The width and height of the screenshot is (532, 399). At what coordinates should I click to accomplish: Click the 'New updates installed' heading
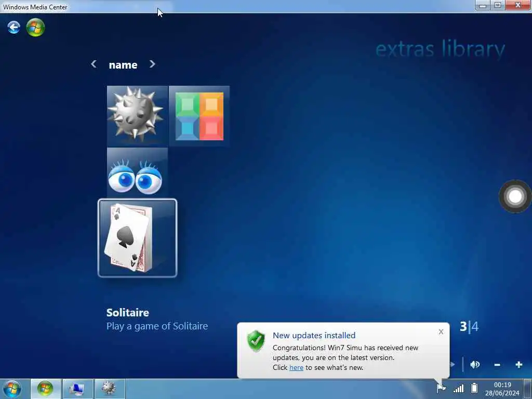click(314, 335)
